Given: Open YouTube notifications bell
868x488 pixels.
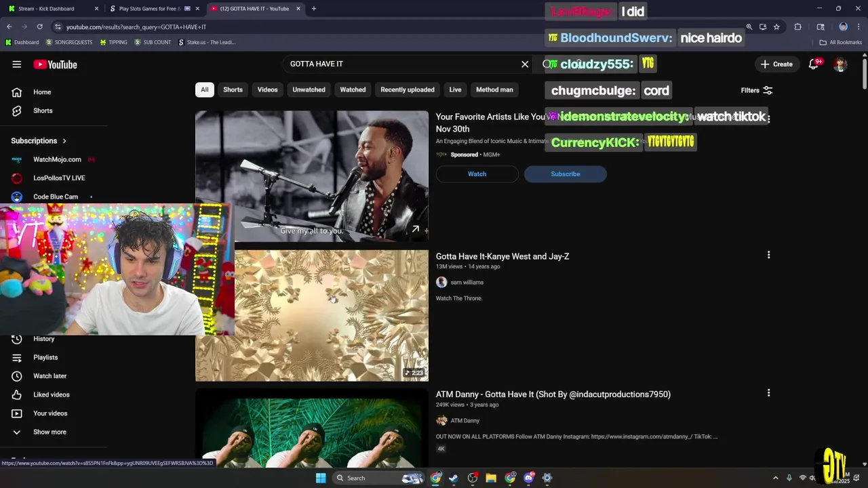Looking at the screenshot, I should click(x=814, y=64).
